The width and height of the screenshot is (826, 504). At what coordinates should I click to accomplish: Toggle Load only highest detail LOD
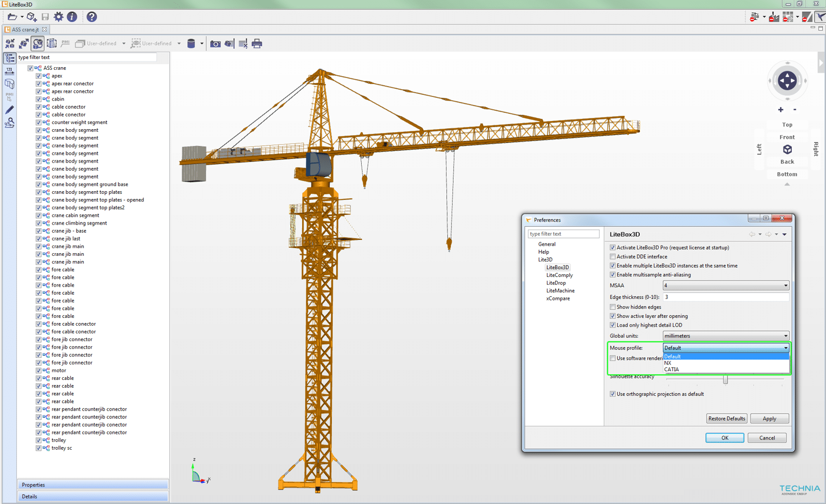613,325
